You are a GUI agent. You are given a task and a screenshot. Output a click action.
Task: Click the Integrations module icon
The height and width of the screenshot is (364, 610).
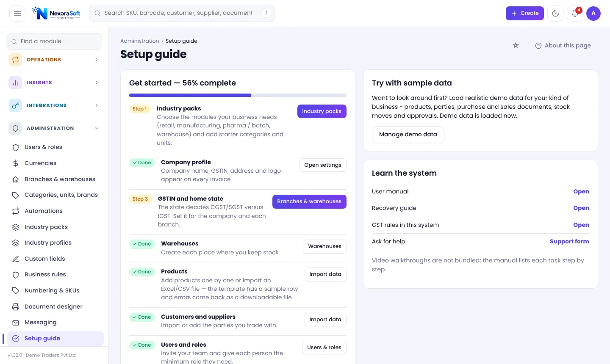click(15, 105)
